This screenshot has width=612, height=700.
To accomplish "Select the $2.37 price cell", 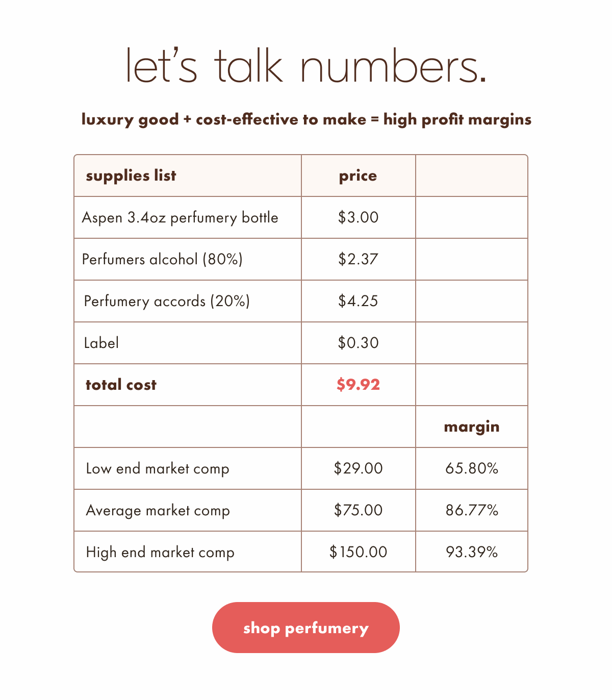I will (x=358, y=259).
